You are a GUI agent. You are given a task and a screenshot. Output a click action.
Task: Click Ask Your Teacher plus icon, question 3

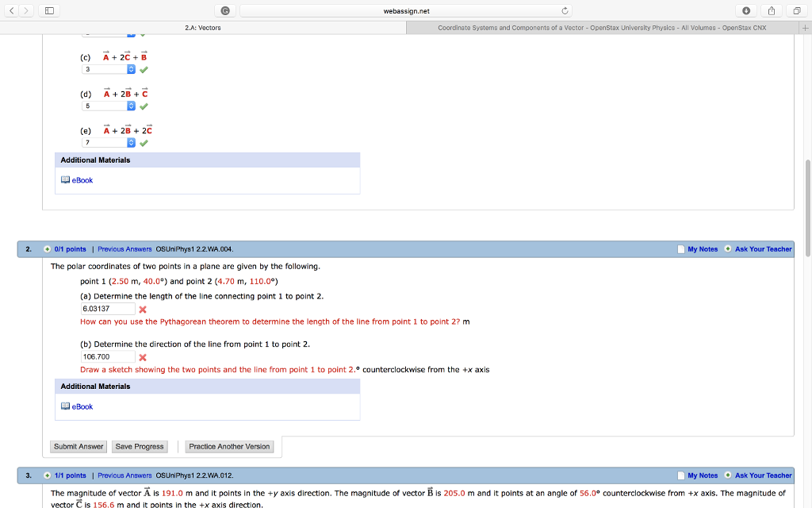[x=728, y=475]
